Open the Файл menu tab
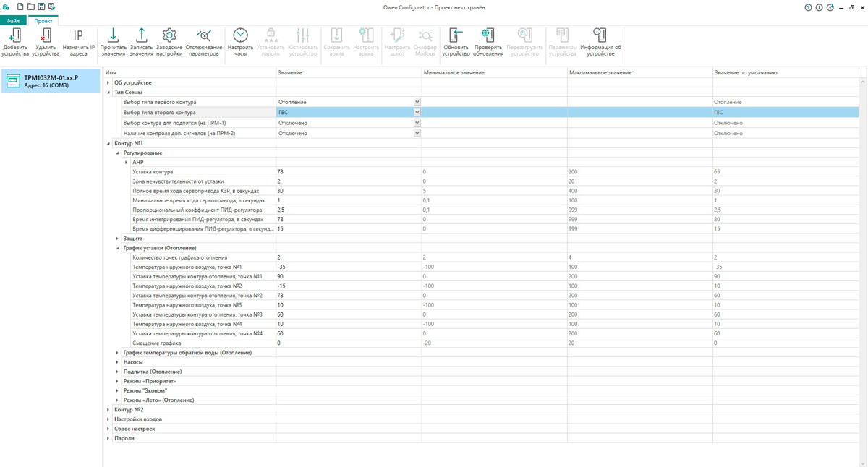This screenshot has width=868, height=467. [x=13, y=21]
